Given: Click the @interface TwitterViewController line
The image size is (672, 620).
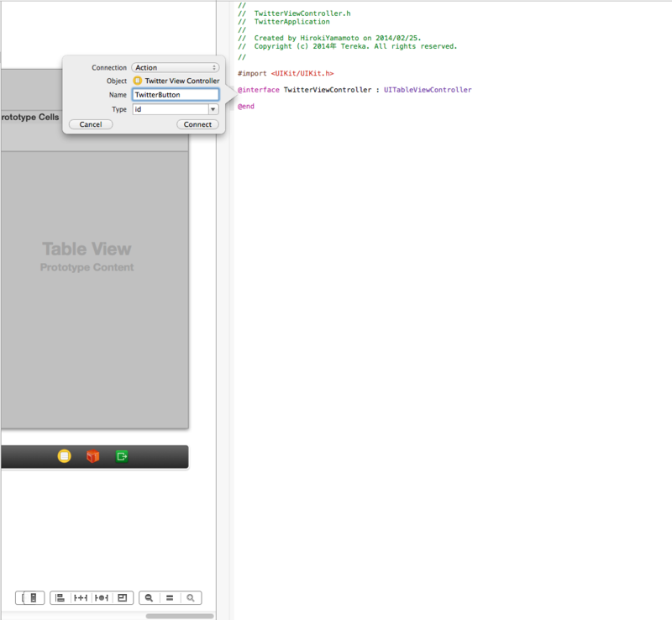Looking at the screenshot, I should point(354,90).
